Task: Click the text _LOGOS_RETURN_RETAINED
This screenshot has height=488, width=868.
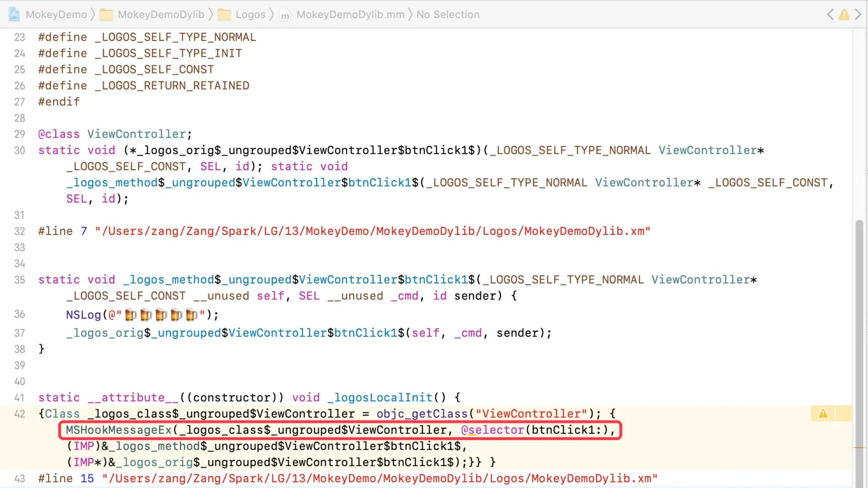Action: (172, 86)
